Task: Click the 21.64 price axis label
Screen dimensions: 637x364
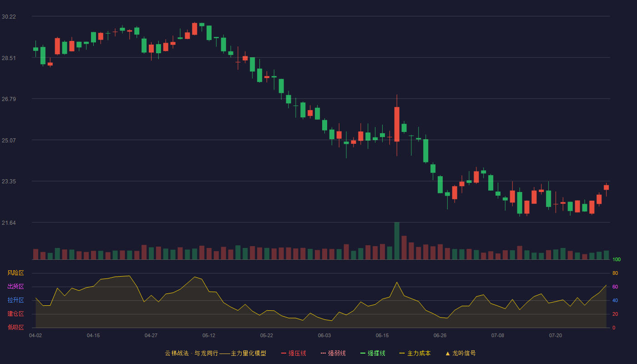Action: pyautogui.click(x=9, y=222)
